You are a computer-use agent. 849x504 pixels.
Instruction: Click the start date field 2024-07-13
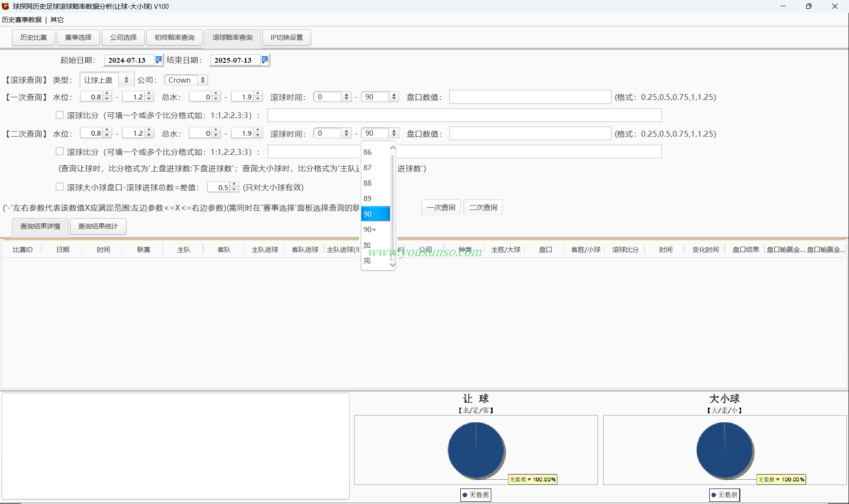(x=129, y=60)
